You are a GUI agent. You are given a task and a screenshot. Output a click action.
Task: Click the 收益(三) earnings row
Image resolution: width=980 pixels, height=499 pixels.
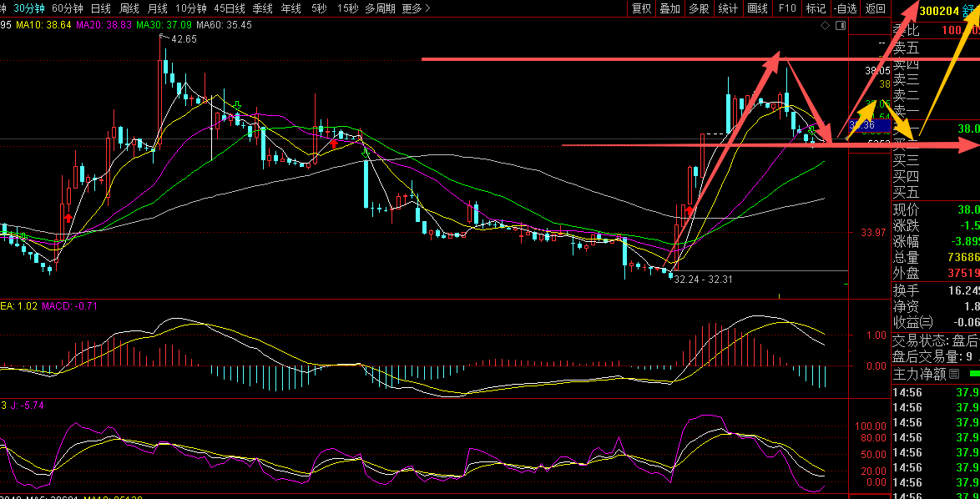[x=936, y=322]
